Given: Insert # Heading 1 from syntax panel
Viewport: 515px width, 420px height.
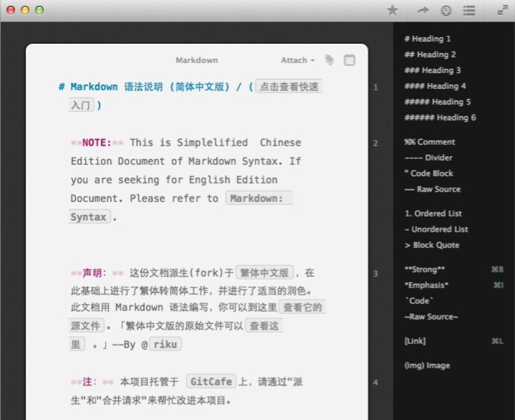Looking at the screenshot, I should [428, 39].
